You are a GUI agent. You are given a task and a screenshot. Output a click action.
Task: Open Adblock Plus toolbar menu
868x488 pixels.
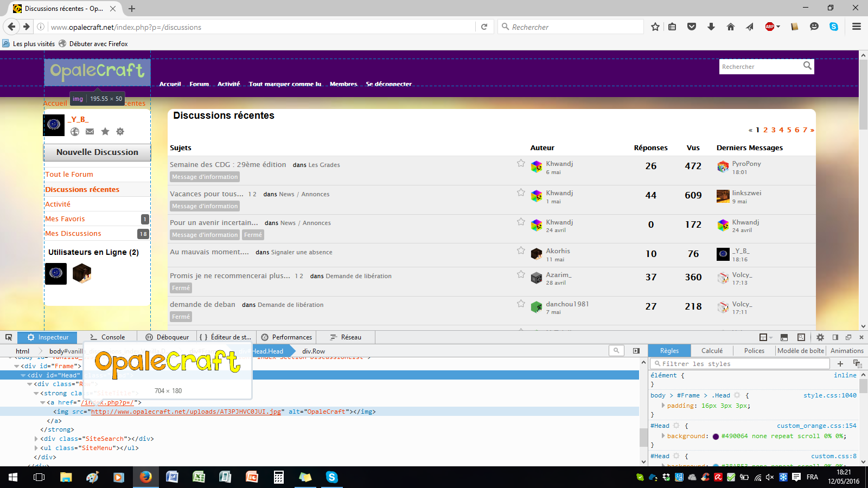point(773,27)
